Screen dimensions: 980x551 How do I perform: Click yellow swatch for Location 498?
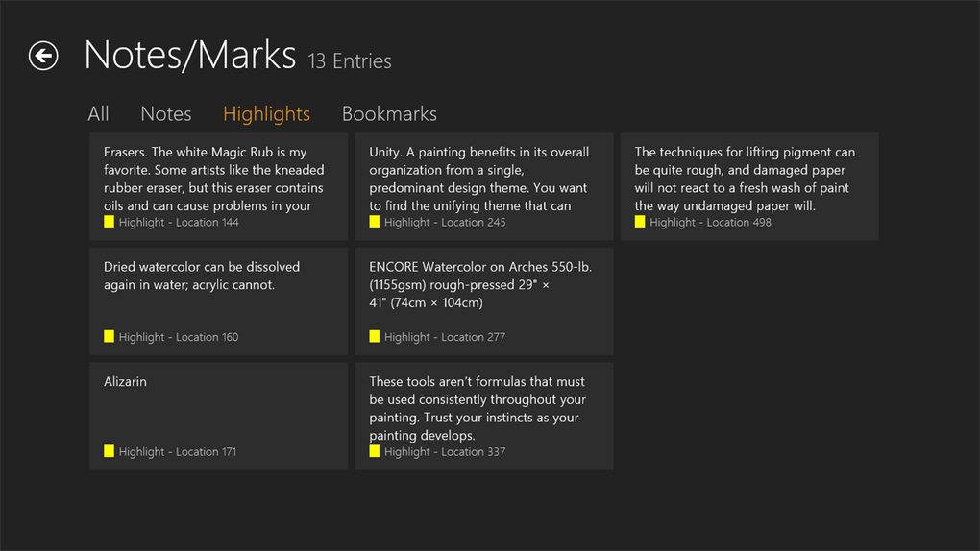coord(640,222)
